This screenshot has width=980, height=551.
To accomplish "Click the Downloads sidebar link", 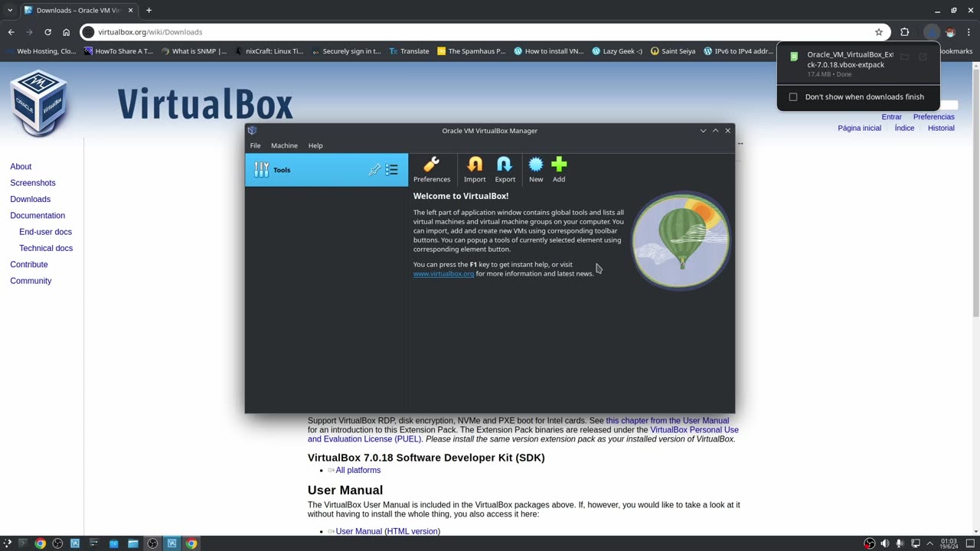I will point(30,199).
